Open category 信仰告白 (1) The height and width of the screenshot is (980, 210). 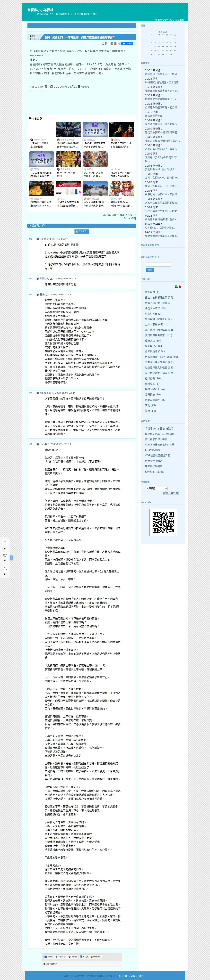click(152, 292)
